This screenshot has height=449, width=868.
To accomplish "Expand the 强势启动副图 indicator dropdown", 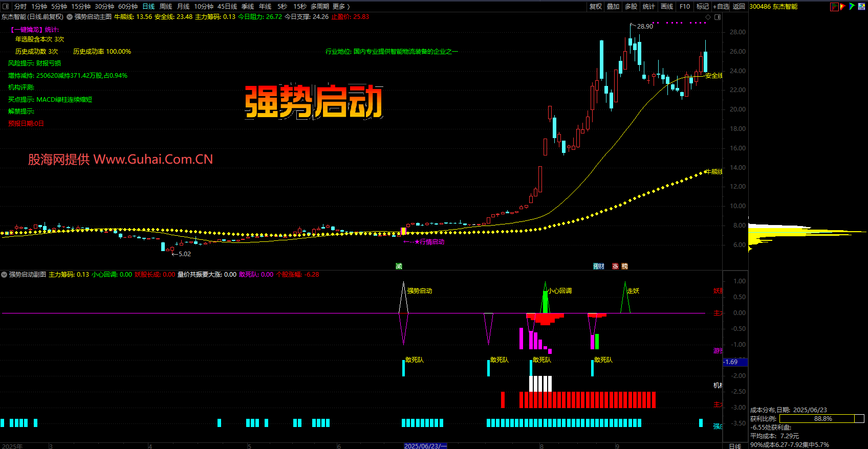I will click(4, 275).
